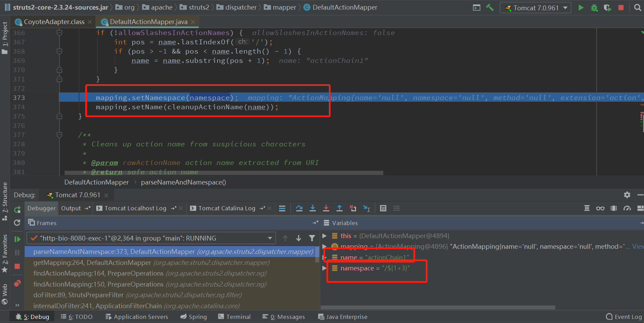
Task: Select previous frame with up arrow
Action: 285,238
